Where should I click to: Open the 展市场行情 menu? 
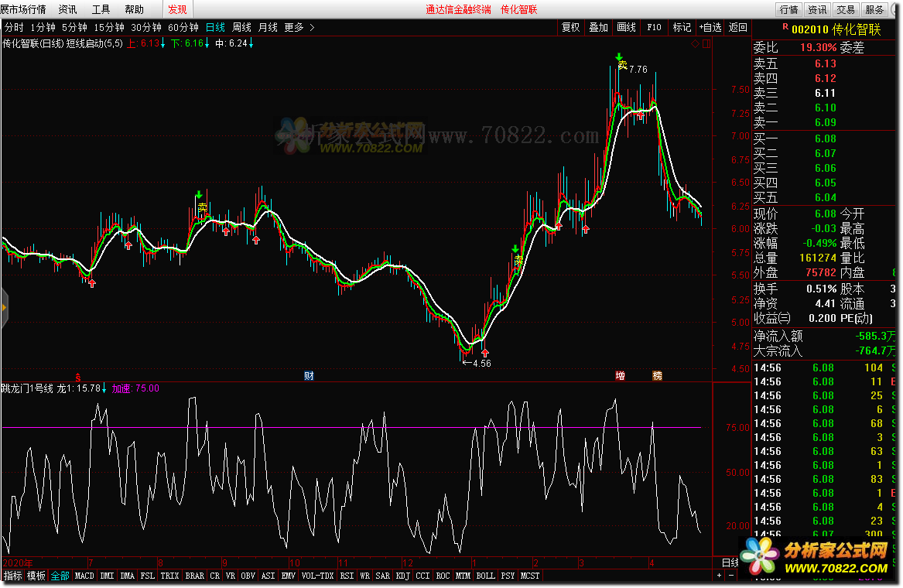tap(23, 9)
